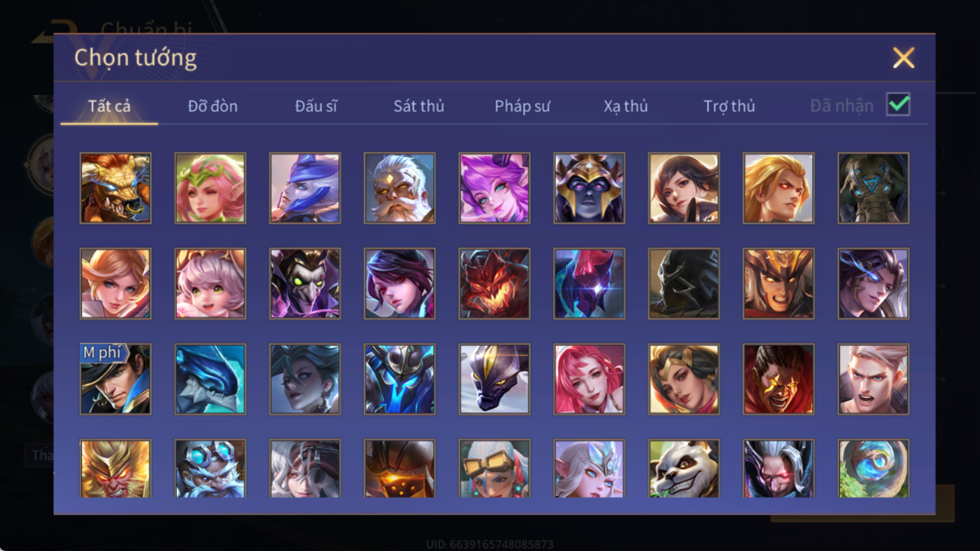Select the goggles-wearing white-haired hero

pos(494,469)
